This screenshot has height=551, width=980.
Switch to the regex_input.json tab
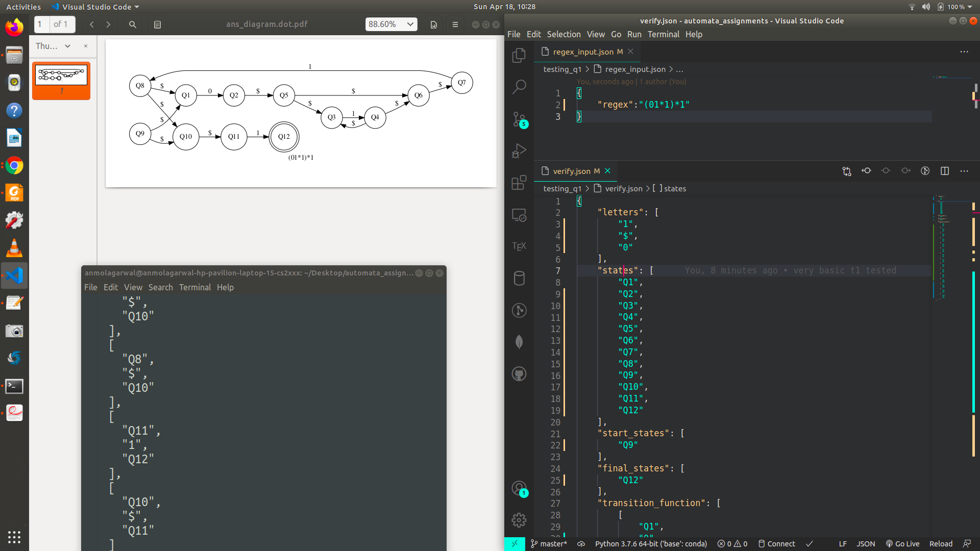pos(583,52)
